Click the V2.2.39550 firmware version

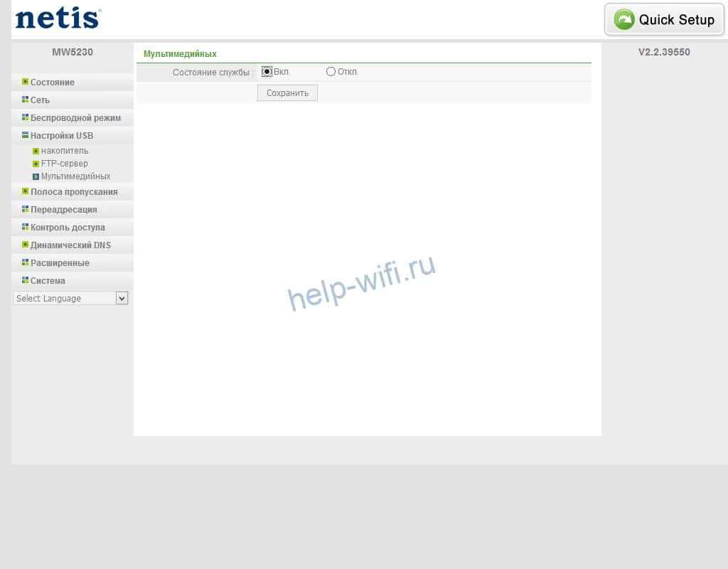pyautogui.click(x=664, y=52)
